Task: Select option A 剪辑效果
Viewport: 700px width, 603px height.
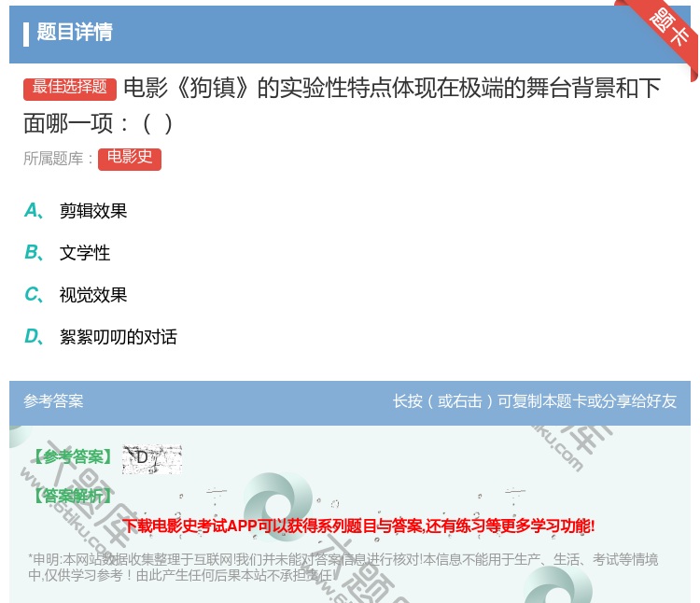Action: [x=76, y=211]
